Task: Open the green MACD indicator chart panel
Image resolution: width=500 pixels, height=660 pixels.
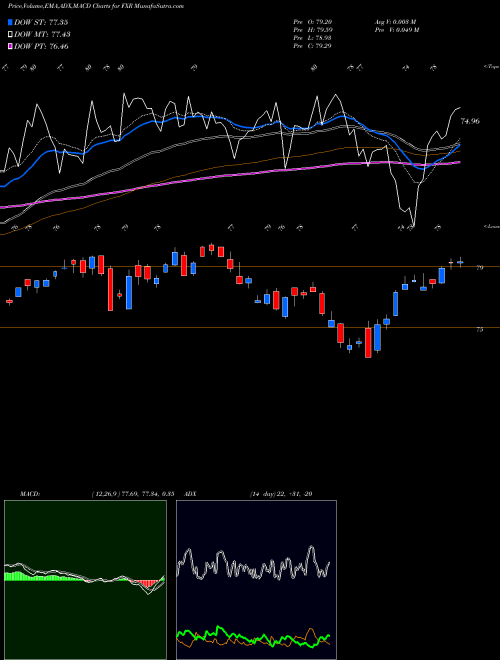Action: [x=85, y=580]
